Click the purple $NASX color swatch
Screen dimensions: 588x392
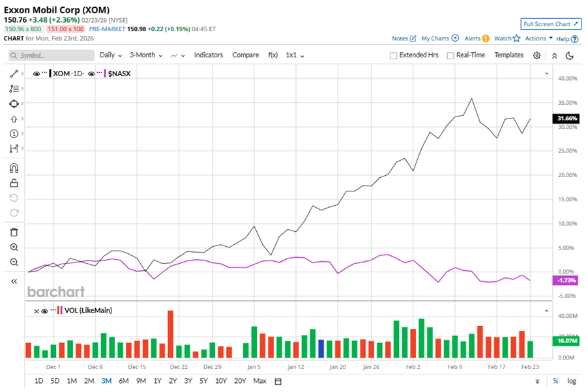tap(105, 74)
